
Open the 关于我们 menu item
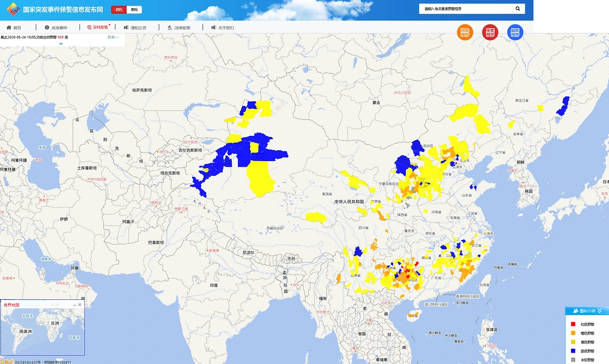coord(226,28)
